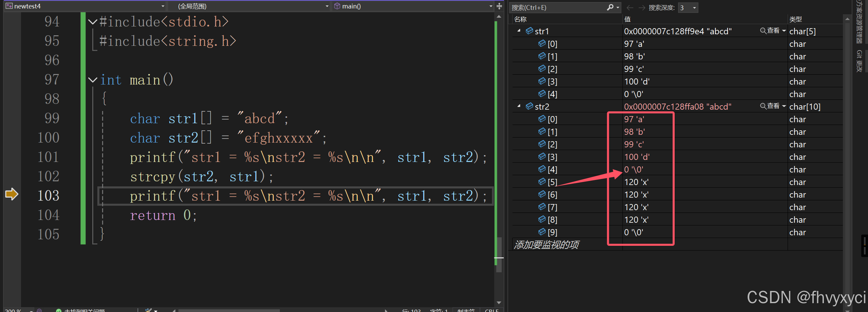Click the 0 '\0' value of the [9] element
The image size is (868, 312).
coord(634,232)
